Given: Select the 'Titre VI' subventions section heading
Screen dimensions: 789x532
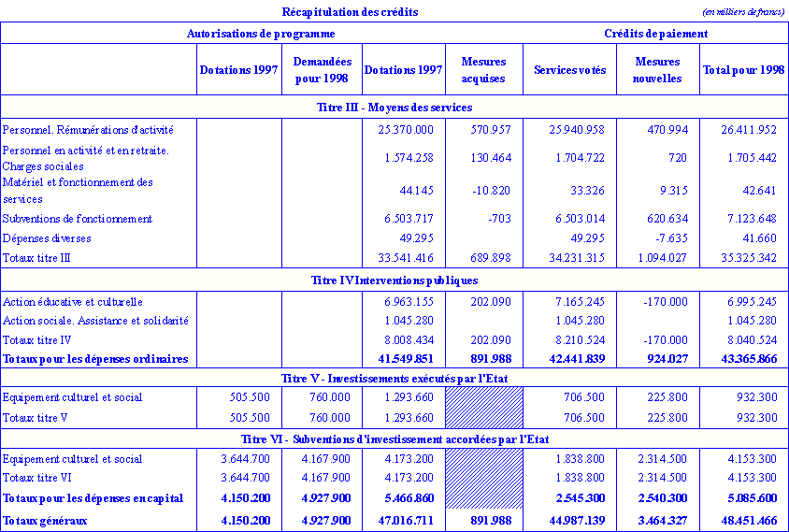Looking at the screenshot, I should pyautogui.click(x=394, y=439).
